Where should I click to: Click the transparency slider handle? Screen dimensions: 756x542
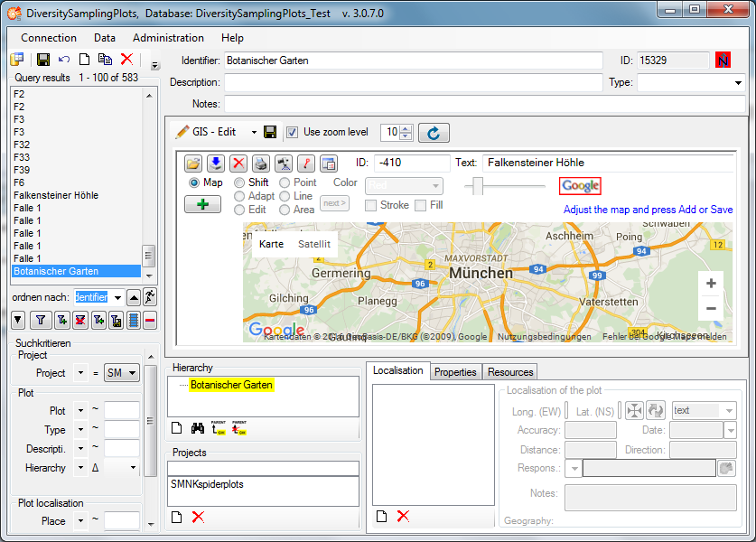[x=478, y=186]
